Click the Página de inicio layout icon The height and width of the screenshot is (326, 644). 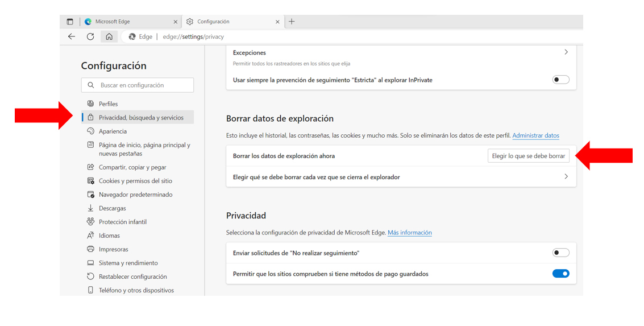point(90,145)
